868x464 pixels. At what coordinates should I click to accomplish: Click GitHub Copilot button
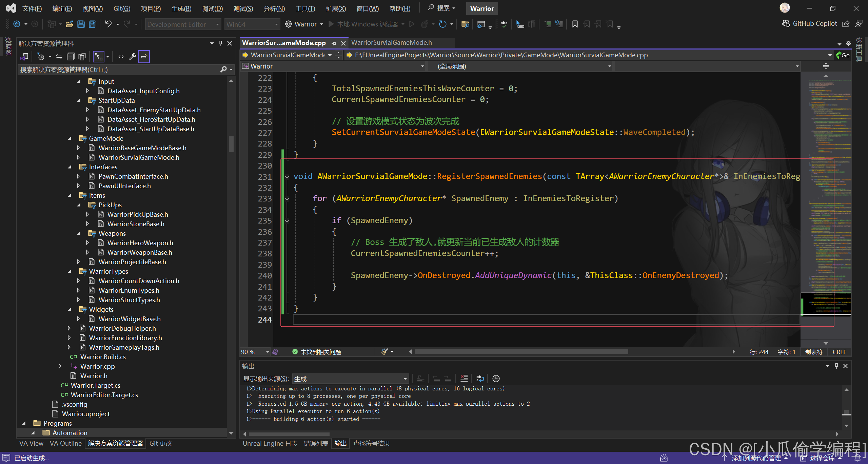click(x=810, y=23)
